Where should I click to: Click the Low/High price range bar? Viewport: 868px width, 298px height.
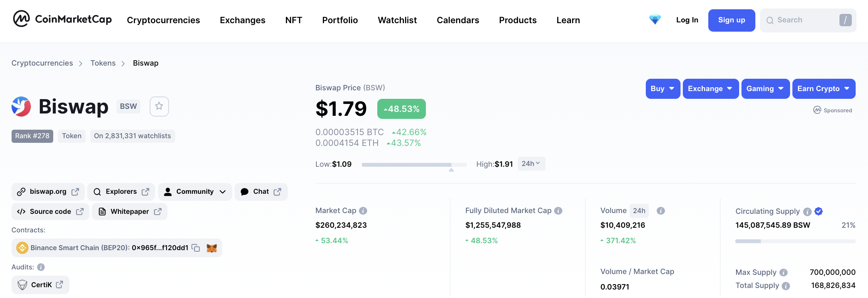(414, 165)
